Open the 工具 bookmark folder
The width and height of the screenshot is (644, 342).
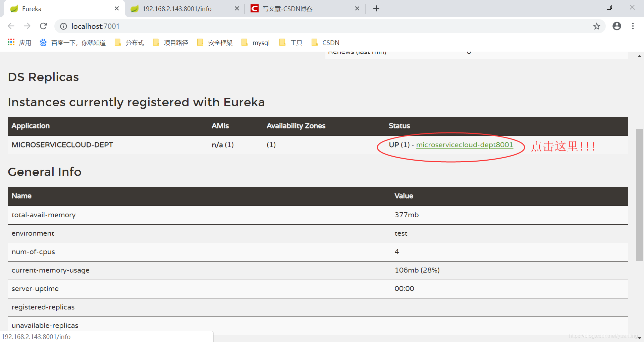291,43
